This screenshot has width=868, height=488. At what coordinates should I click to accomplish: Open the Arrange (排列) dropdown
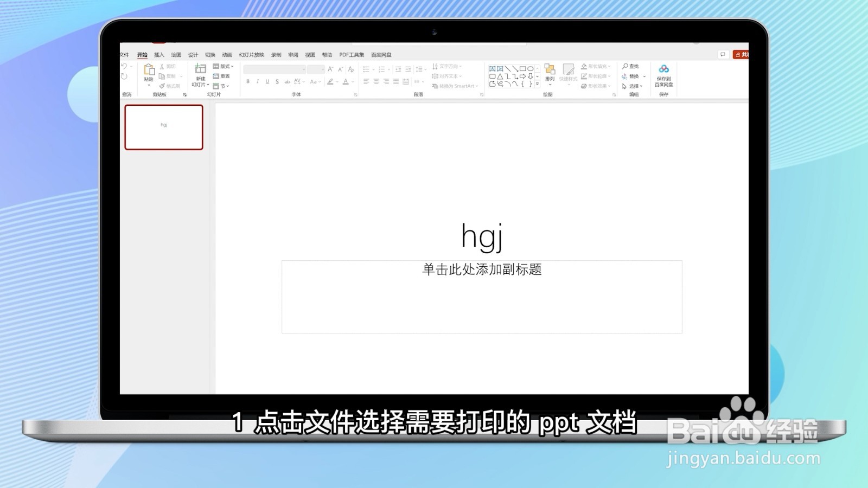click(x=550, y=74)
